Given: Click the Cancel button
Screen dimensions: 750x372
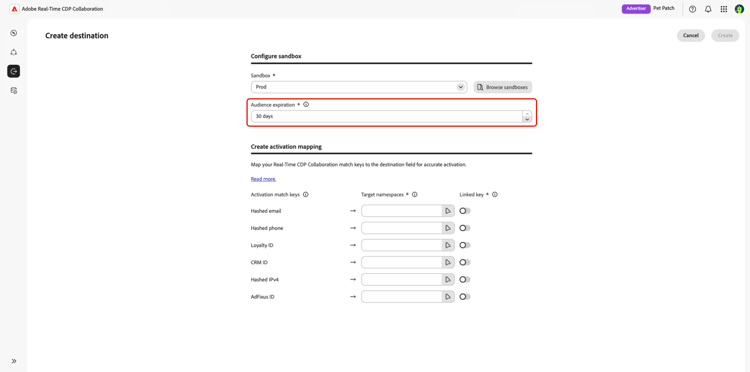Looking at the screenshot, I should 691,35.
